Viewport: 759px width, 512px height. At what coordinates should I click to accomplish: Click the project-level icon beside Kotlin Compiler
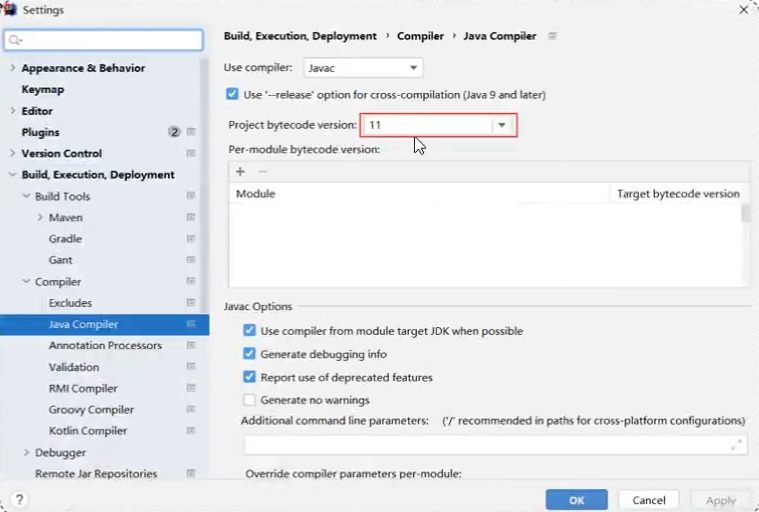click(191, 431)
